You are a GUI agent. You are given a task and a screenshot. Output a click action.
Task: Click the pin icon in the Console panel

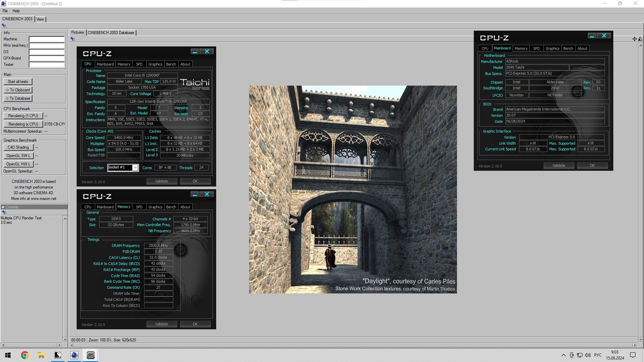[4, 213]
